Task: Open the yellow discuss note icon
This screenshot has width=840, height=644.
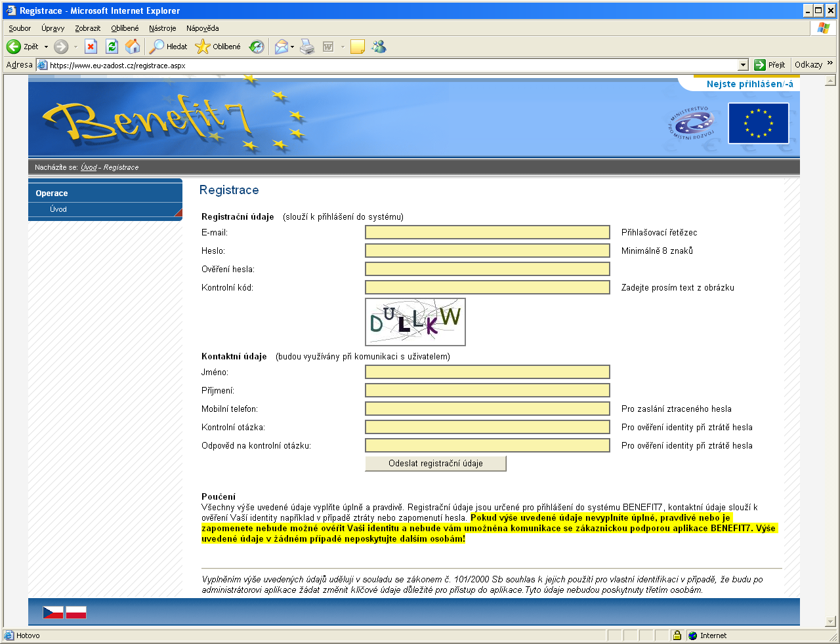Action: point(358,47)
